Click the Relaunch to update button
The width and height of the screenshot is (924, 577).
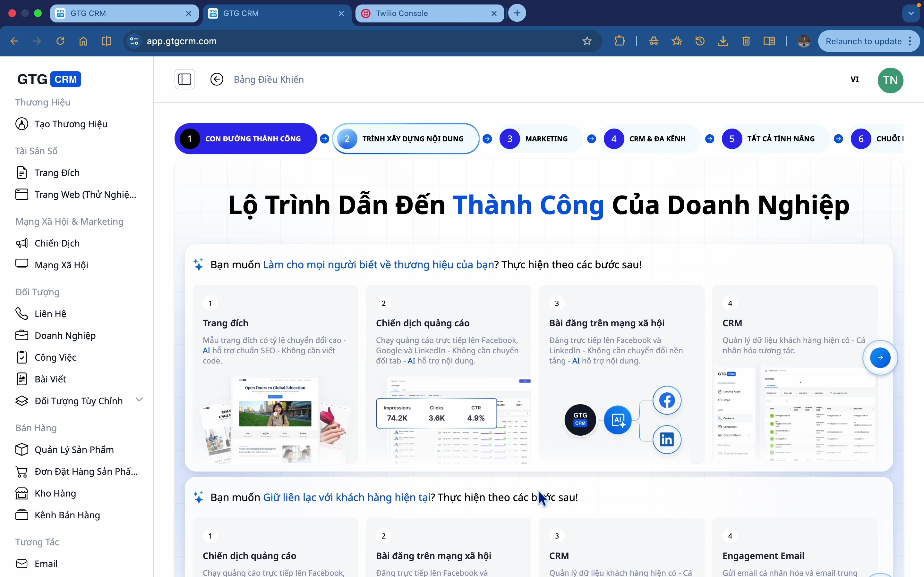[x=864, y=41]
